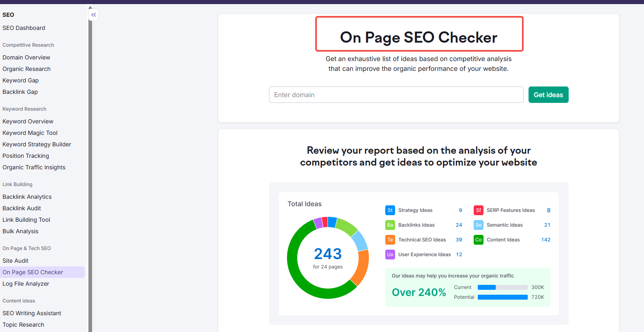Click the orange Technical SEO 'Te' icon
The width and height of the screenshot is (644, 332).
(x=390, y=240)
